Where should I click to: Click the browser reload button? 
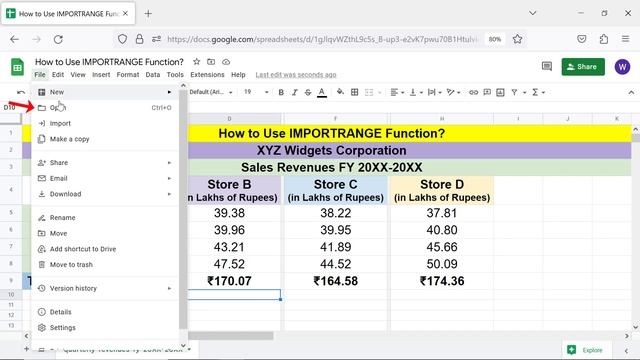click(58, 39)
